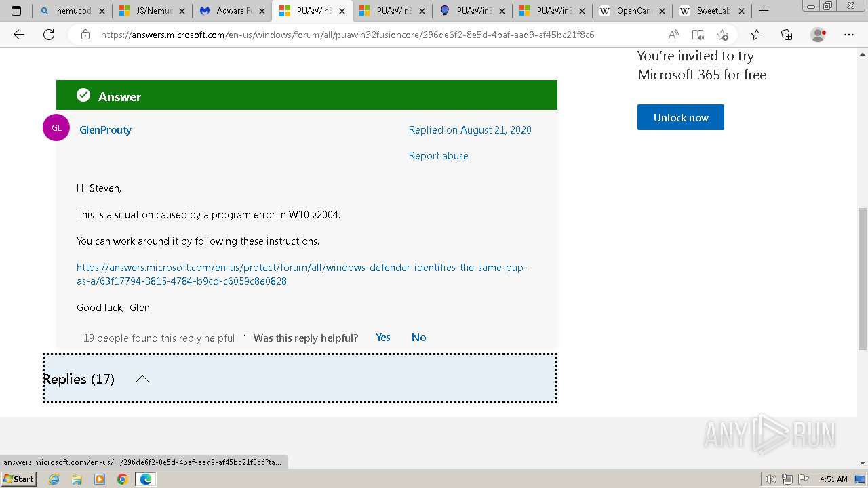
Task: Collapse the Replies (17) section
Action: (x=300, y=378)
